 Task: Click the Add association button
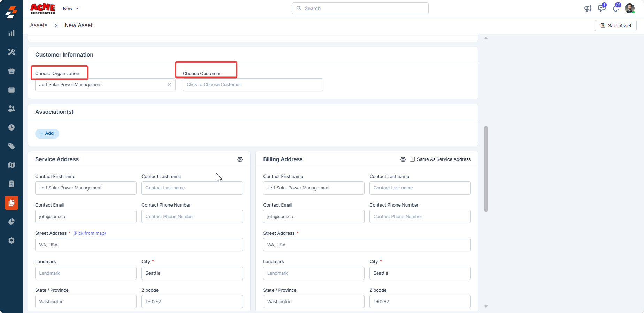pyautogui.click(x=47, y=133)
